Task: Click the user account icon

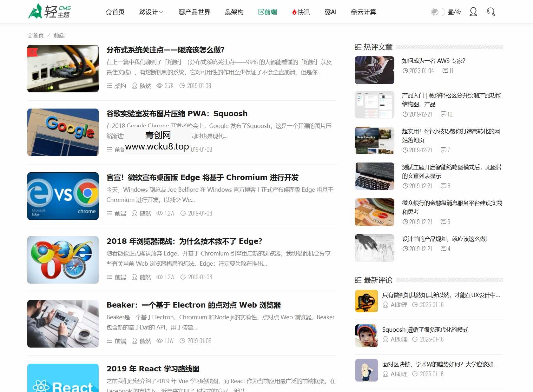Action: click(x=473, y=12)
